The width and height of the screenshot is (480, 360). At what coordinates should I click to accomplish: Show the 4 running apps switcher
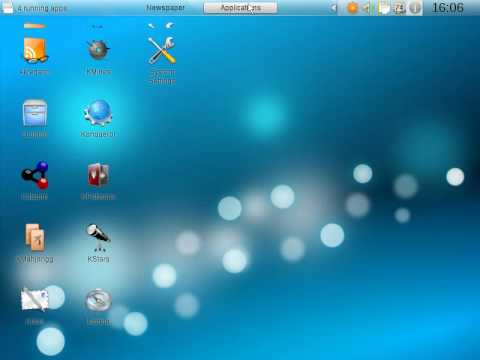35,8
